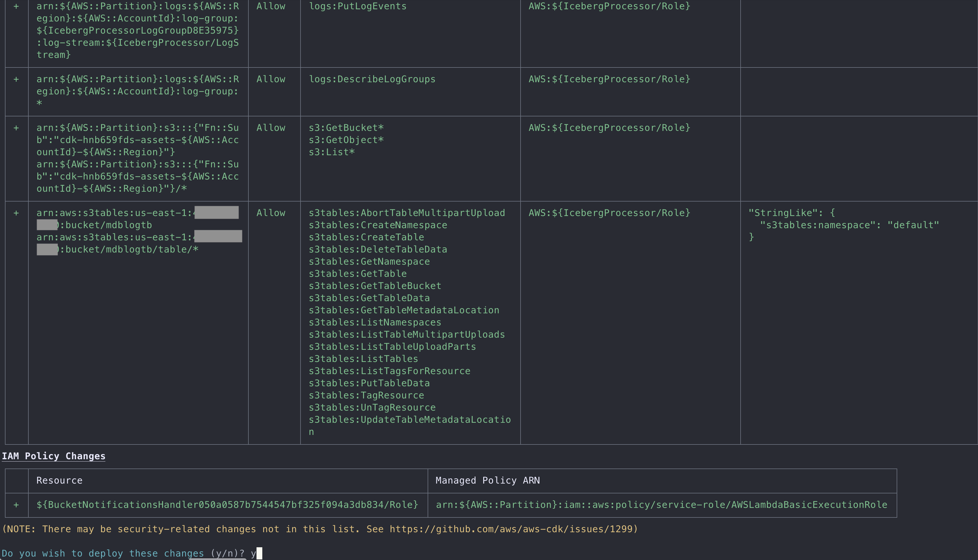Click the IAM Policy Changes heading
978x560 pixels.
coord(54,456)
